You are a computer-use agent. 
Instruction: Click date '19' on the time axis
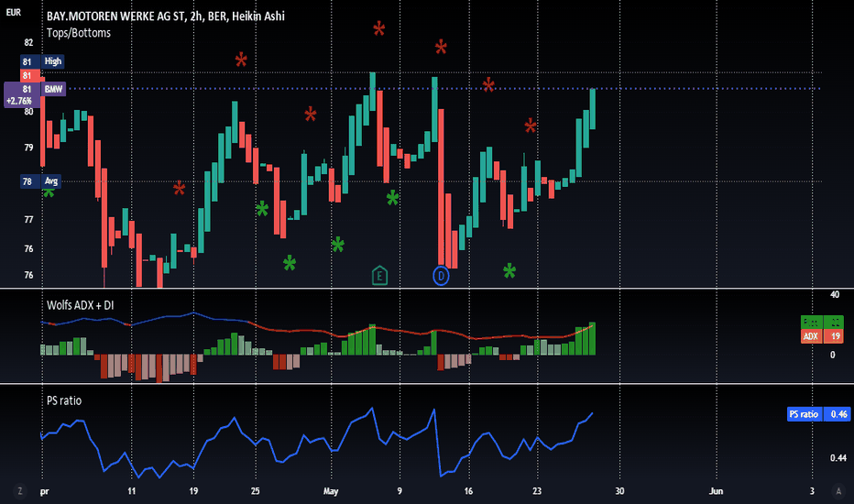tap(193, 491)
